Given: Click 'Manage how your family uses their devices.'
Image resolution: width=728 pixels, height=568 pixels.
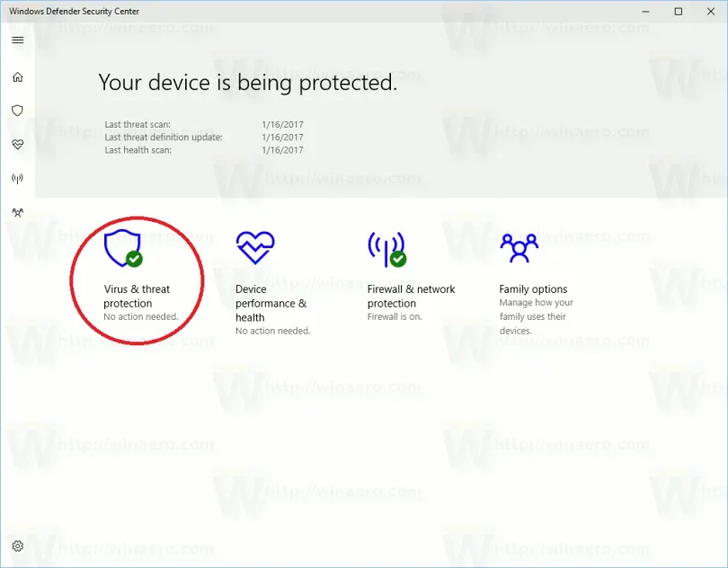Looking at the screenshot, I should click(536, 316).
